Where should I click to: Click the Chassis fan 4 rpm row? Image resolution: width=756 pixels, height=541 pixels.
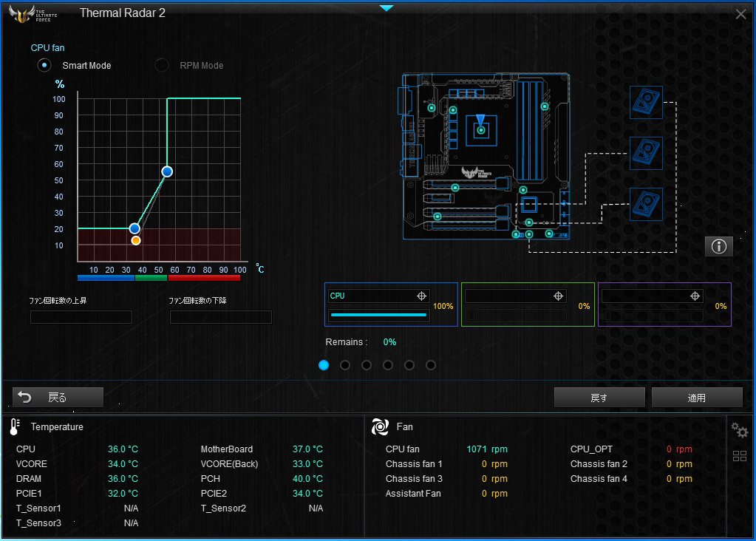point(631,479)
